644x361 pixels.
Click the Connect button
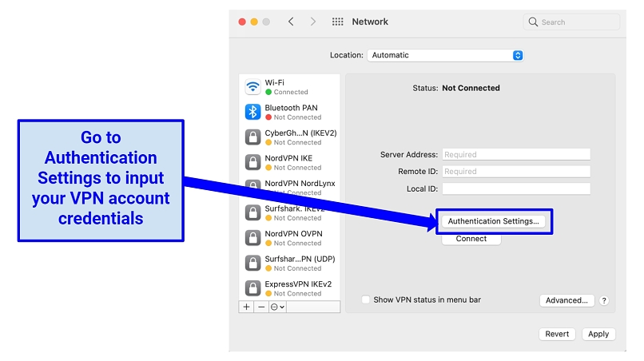[x=471, y=239]
